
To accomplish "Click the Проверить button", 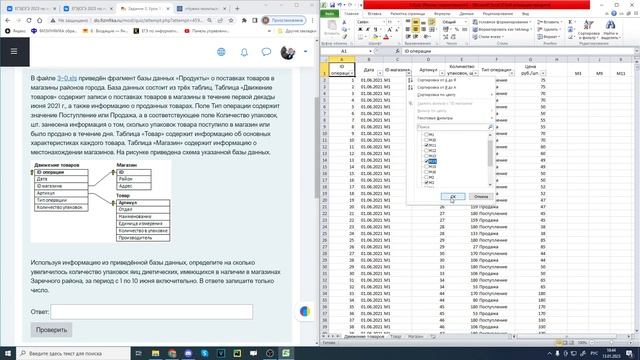I will point(51,330).
